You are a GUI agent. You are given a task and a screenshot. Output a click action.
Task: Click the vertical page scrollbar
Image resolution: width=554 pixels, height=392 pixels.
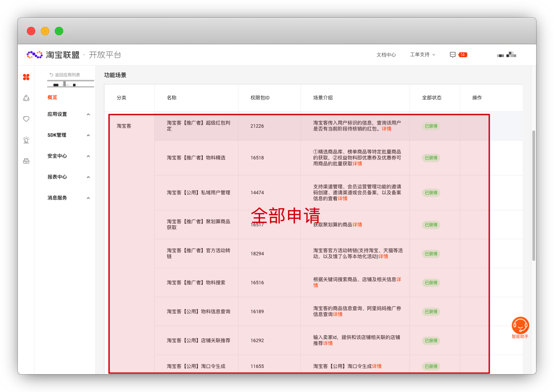tap(533, 195)
